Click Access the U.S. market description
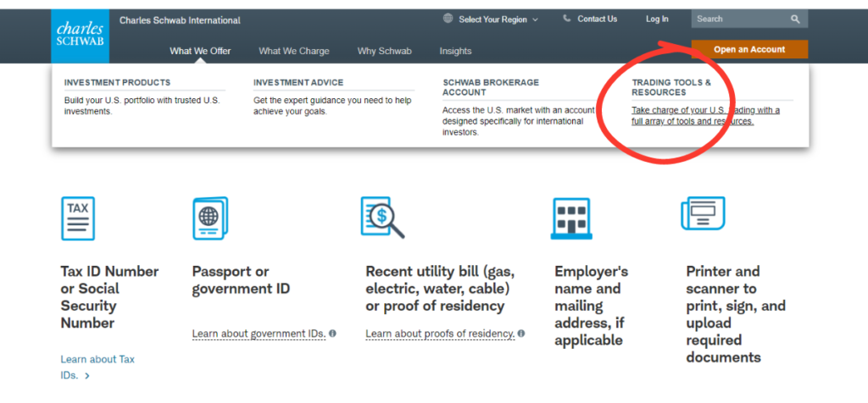This screenshot has height=403, width=868. click(519, 121)
